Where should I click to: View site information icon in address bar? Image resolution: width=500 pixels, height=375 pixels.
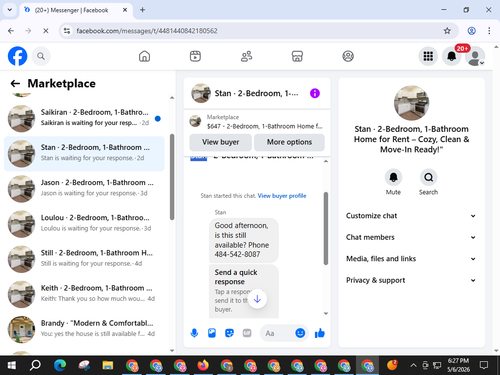pyautogui.click(x=67, y=31)
